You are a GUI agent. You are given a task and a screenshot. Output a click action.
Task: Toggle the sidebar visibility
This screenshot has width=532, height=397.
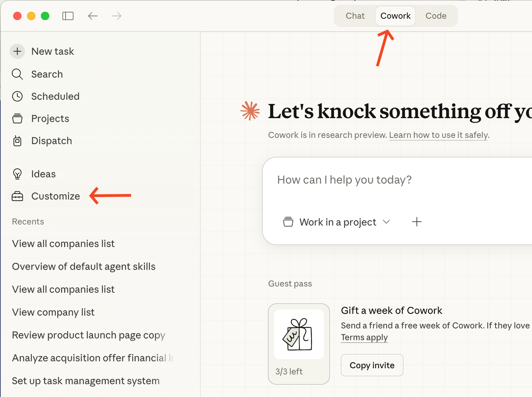pos(68,16)
